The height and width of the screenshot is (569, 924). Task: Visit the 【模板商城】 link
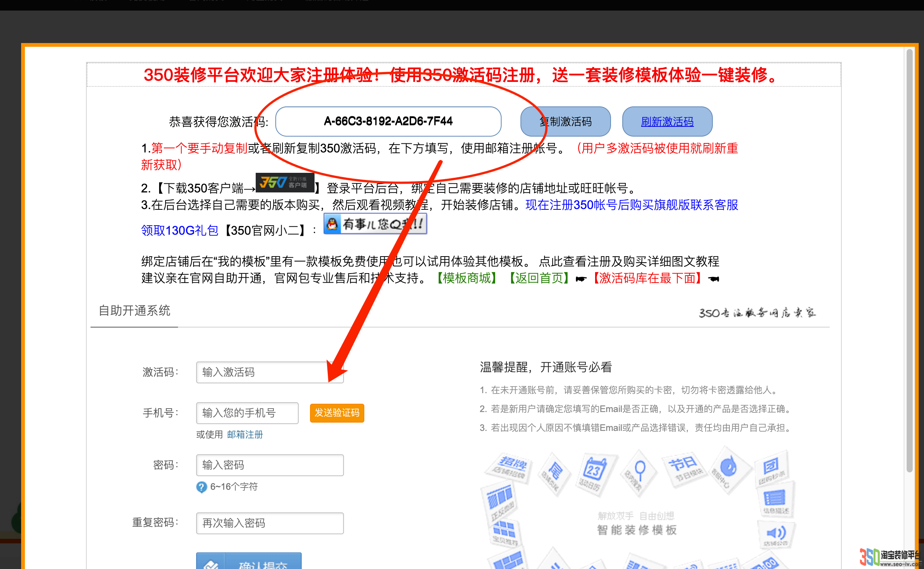[x=467, y=278]
